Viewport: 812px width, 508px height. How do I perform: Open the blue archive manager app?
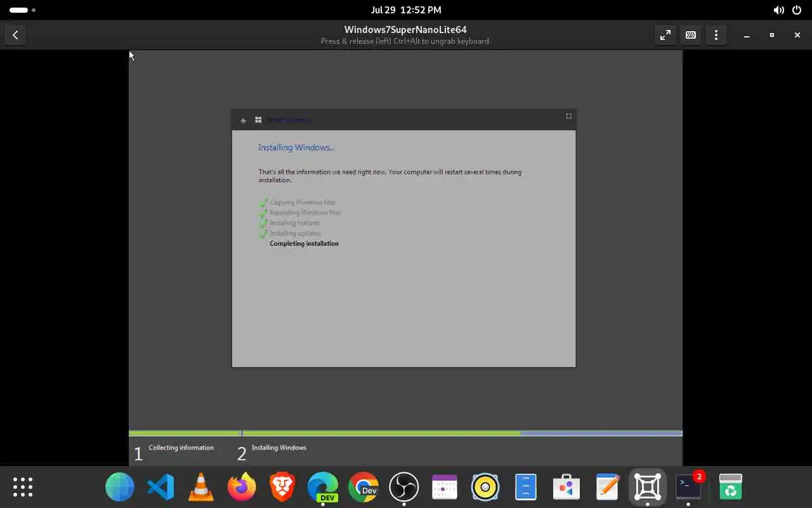(x=526, y=487)
